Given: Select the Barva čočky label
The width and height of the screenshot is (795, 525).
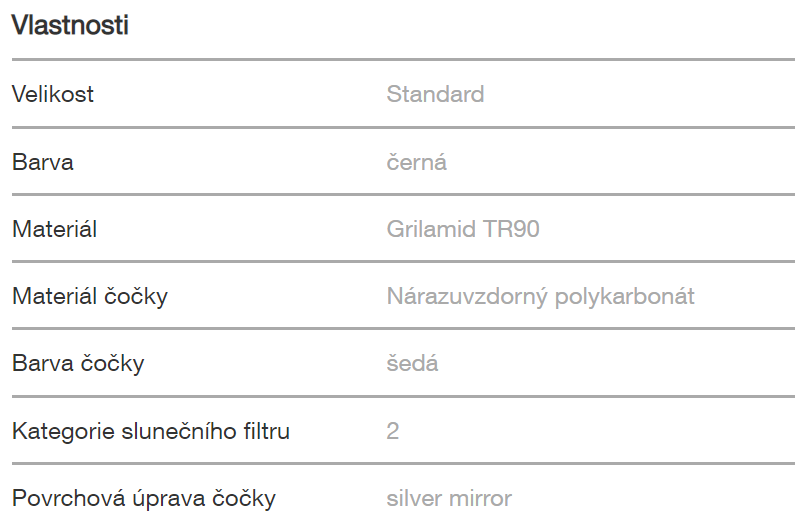Looking at the screenshot, I should click(78, 364).
